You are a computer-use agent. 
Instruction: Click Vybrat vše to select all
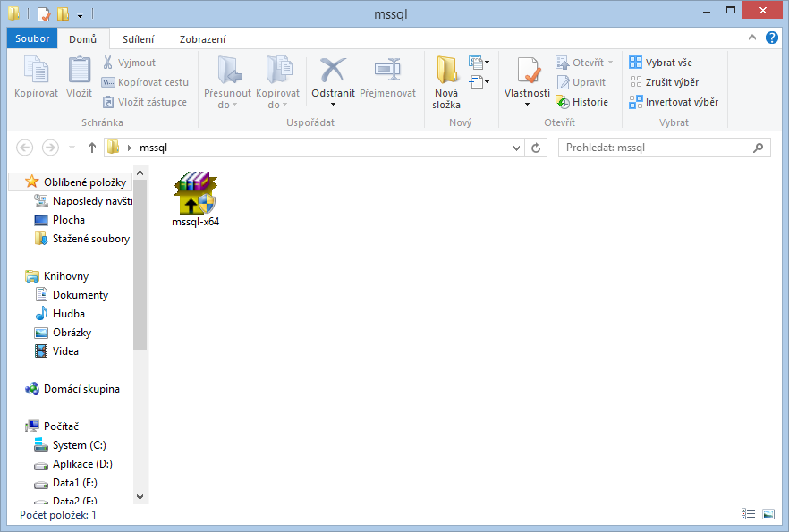[x=660, y=63]
